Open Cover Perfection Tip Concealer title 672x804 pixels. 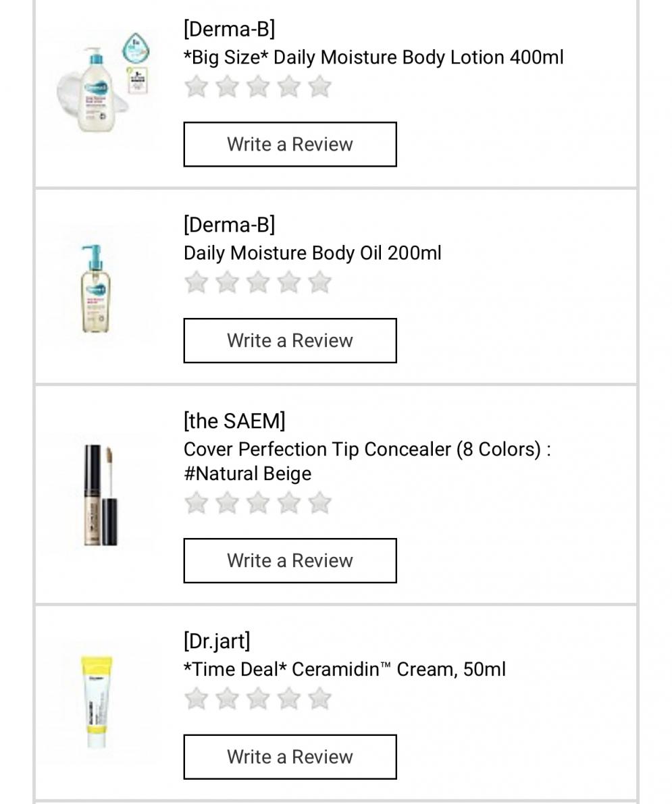tap(366, 450)
